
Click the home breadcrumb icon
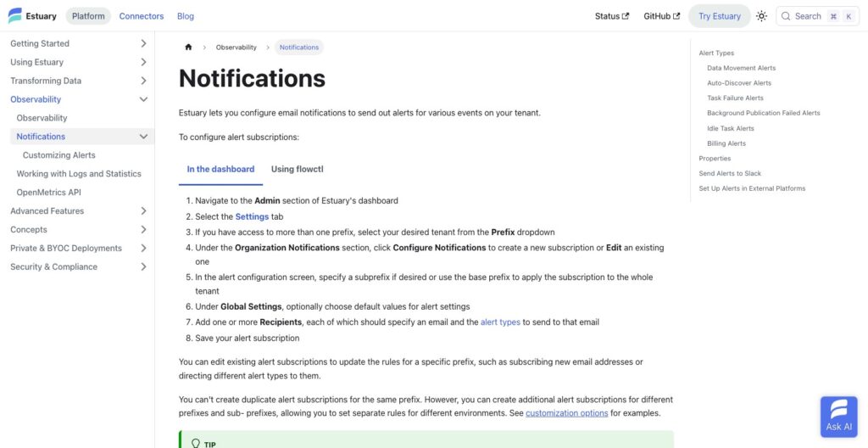188,48
